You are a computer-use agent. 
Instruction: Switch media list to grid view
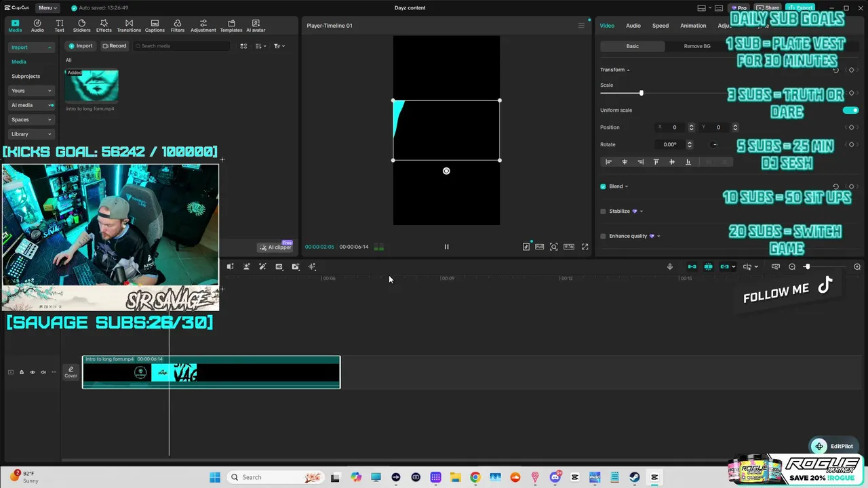pos(243,46)
